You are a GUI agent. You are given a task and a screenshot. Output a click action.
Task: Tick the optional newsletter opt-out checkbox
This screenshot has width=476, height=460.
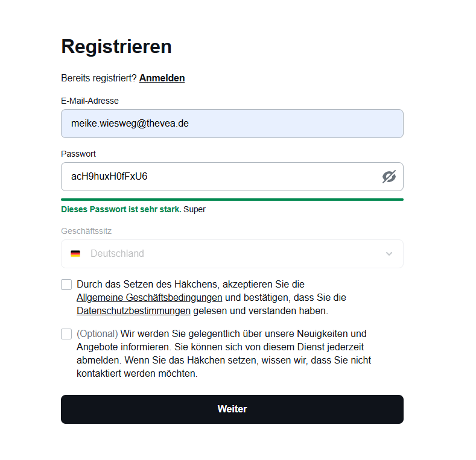tap(66, 334)
